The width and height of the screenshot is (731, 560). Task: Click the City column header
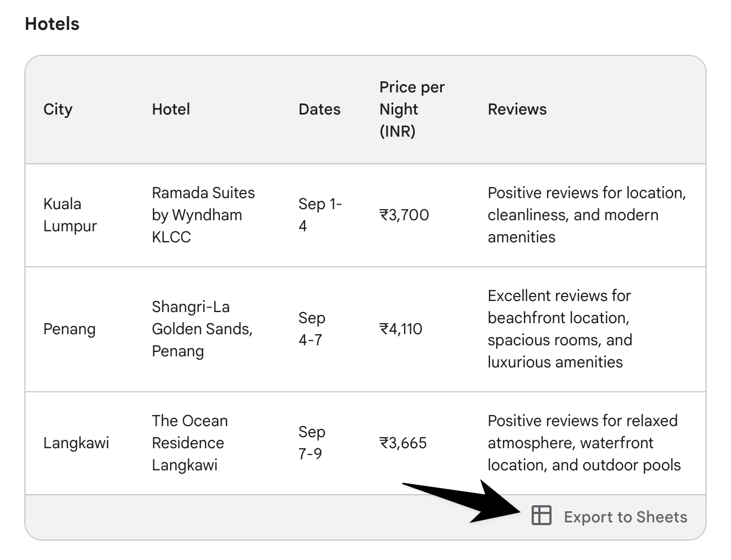pyautogui.click(x=58, y=110)
